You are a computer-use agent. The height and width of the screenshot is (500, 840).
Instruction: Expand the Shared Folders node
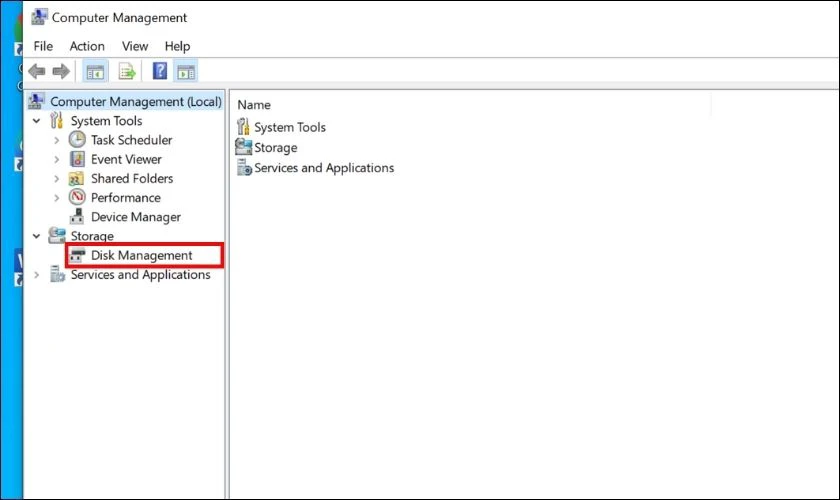57,179
